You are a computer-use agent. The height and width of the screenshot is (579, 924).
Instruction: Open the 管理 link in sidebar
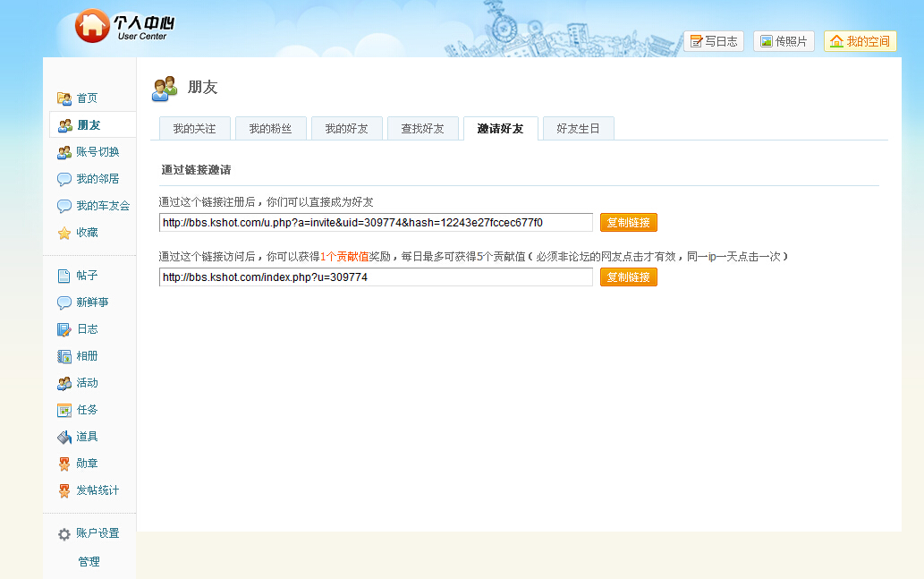(89, 561)
